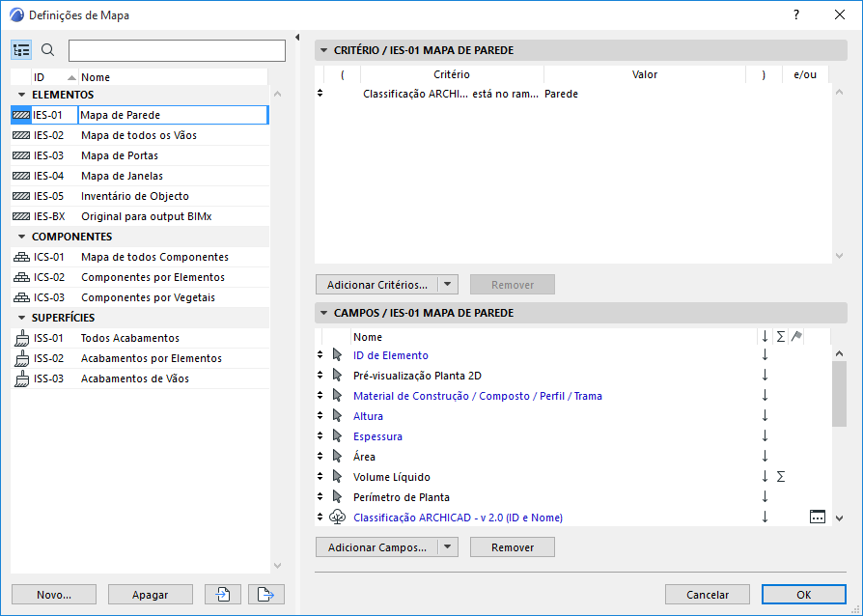863x616 pixels.
Task: Confirm the dialog with OK
Action: coord(803,595)
